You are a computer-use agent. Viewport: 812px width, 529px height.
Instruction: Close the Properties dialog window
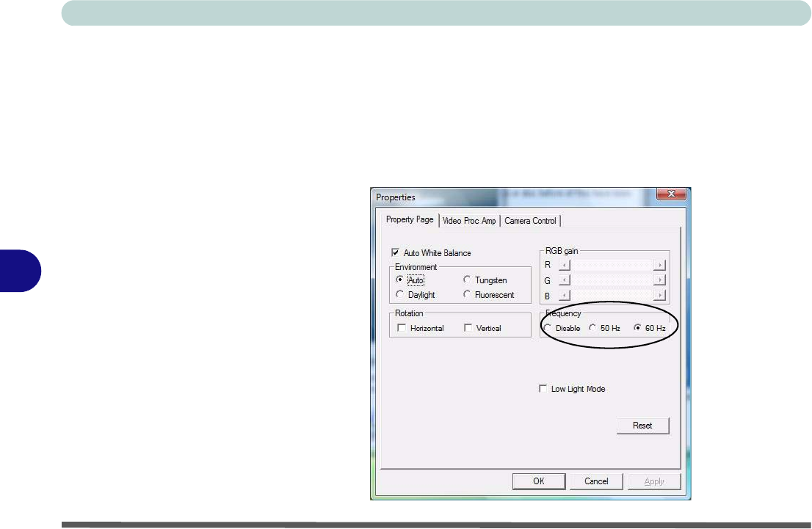671,194
